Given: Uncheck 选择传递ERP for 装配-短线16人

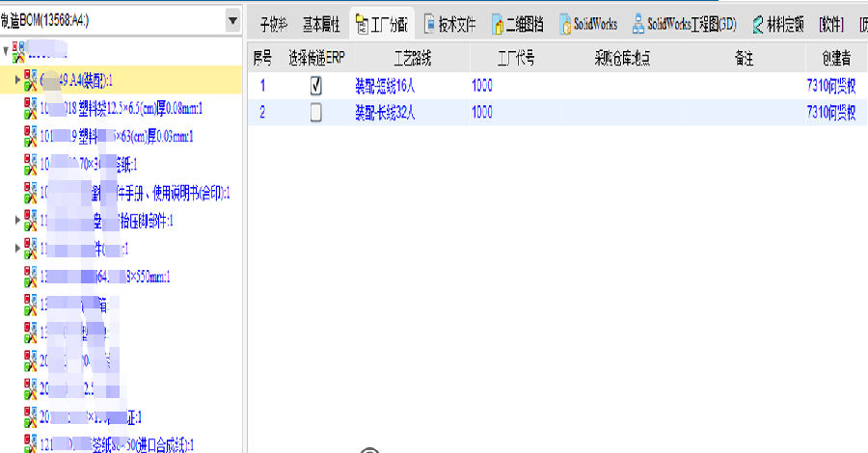Looking at the screenshot, I should coord(315,86).
